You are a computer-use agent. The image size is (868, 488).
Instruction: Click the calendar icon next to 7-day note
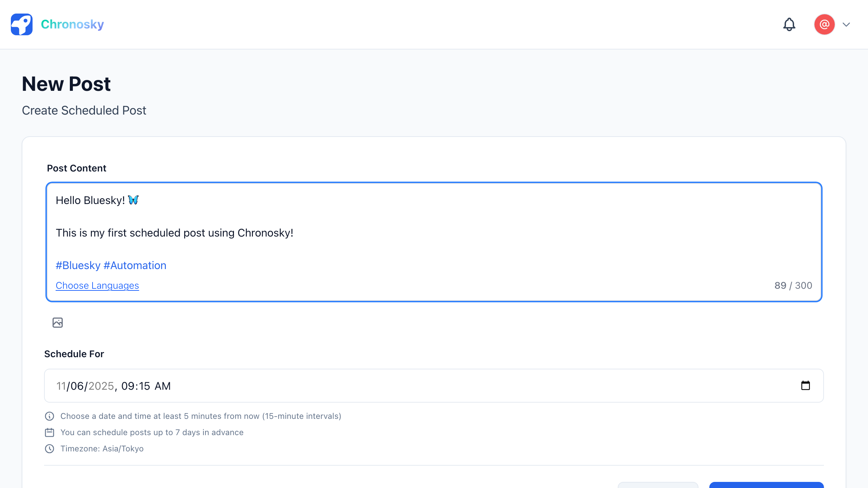click(x=50, y=432)
